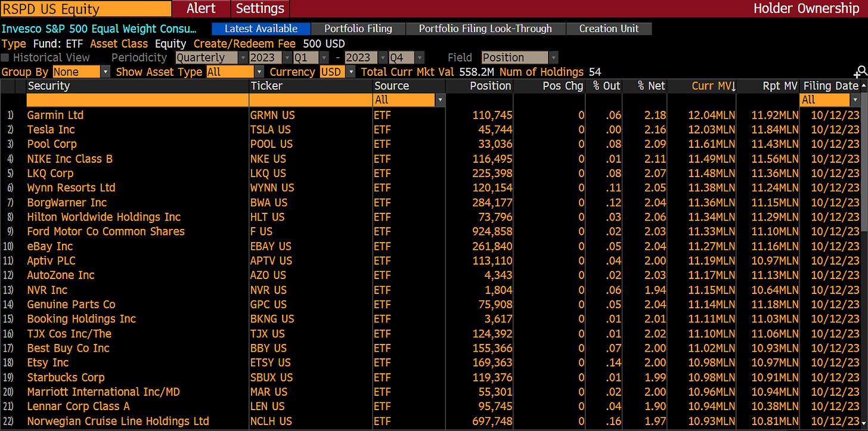Select the Pool Corp security
The width and height of the screenshot is (868, 431).
[x=52, y=144]
